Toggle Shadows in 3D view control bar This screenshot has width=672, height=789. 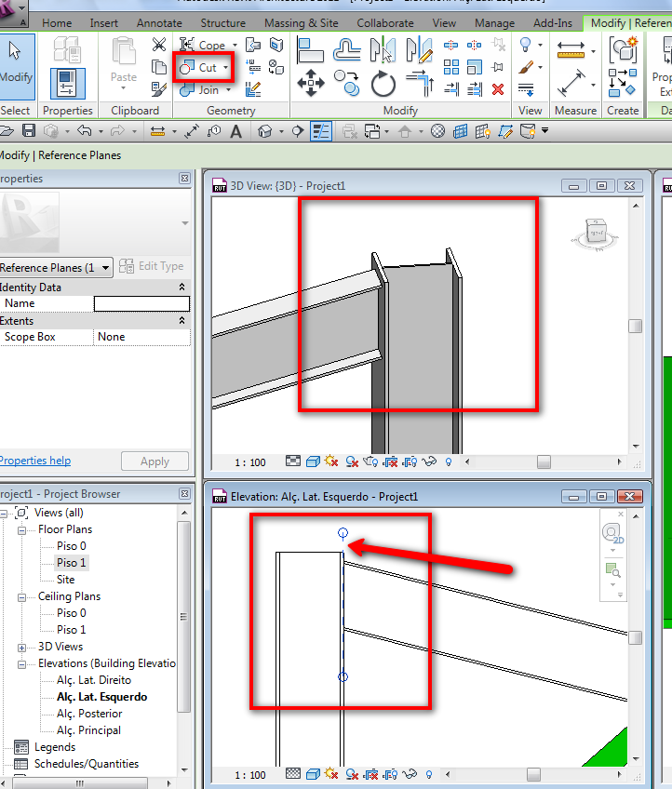pos(352,461)
